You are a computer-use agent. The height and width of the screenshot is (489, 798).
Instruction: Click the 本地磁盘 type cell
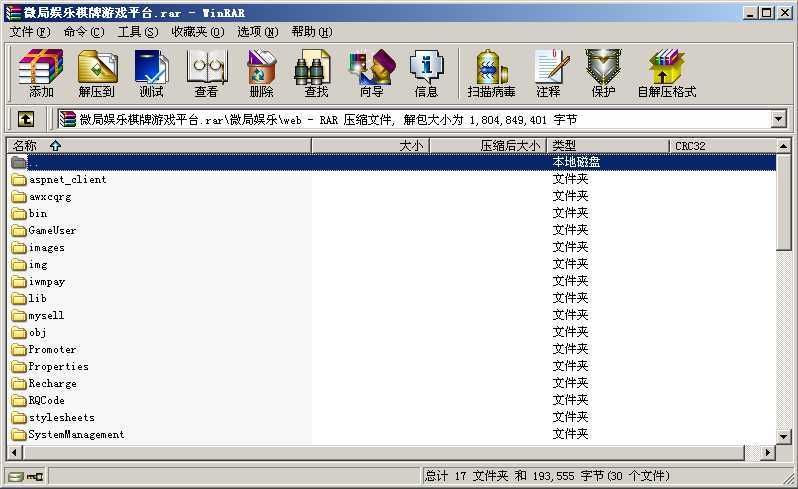point(576,162)
